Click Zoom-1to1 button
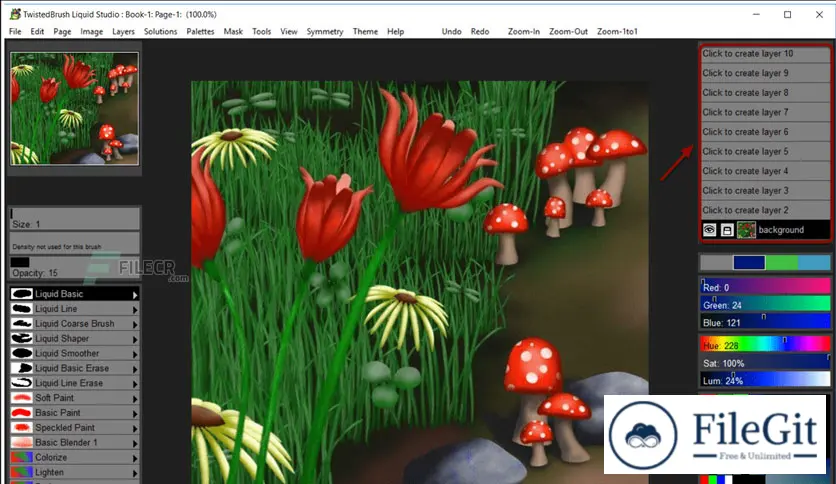 617,31
